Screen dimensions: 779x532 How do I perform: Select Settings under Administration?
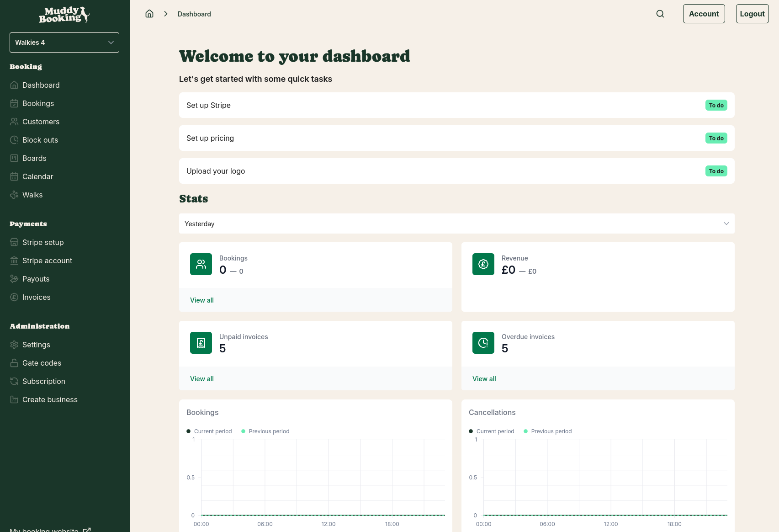tap(36, 345)
